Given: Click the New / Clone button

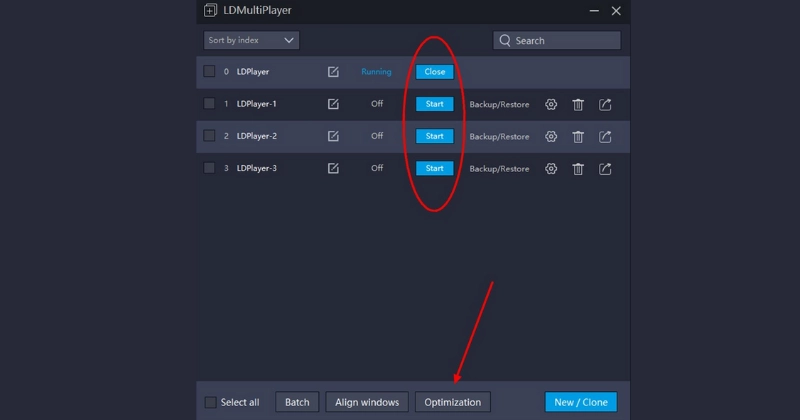Looking at the screenshot, I should 581,402.
